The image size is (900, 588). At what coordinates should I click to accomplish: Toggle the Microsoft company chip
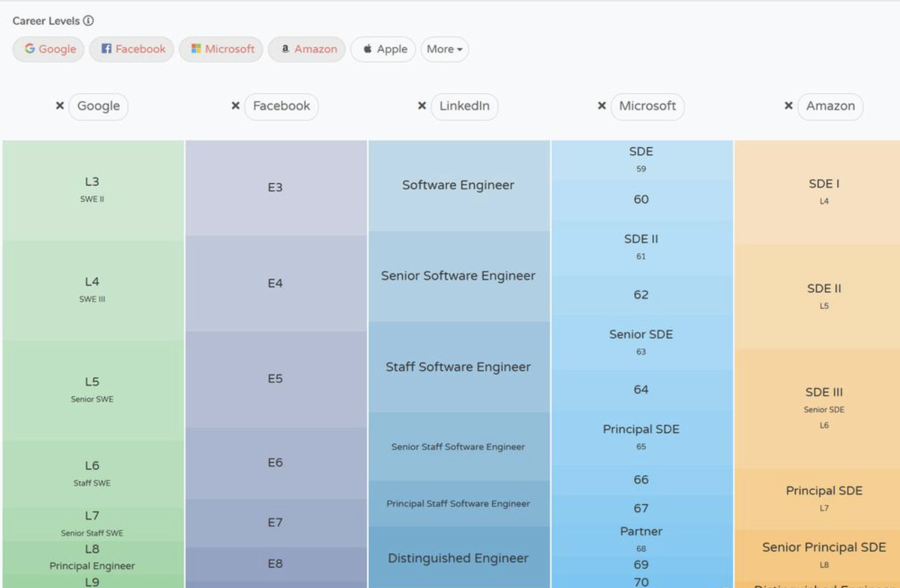tap(221, 49)
